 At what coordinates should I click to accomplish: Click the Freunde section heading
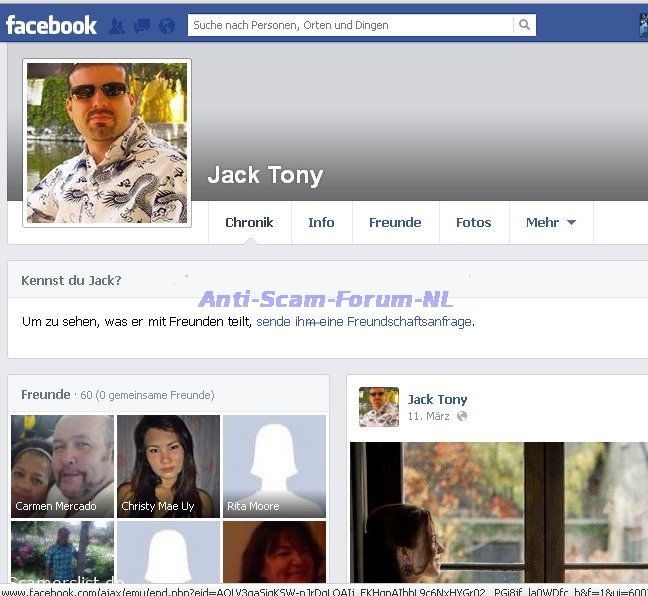[x=46, y=395]
